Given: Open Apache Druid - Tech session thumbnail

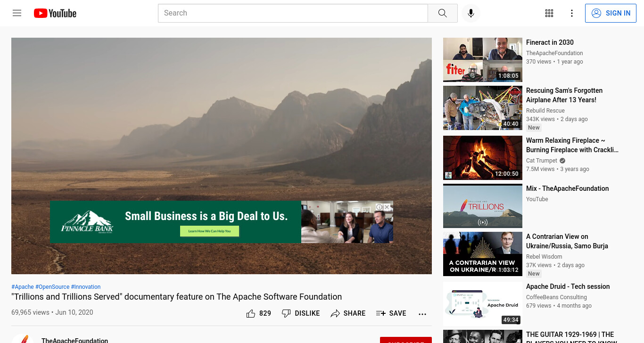Looking at the screenshot, I should click(483, 304).
